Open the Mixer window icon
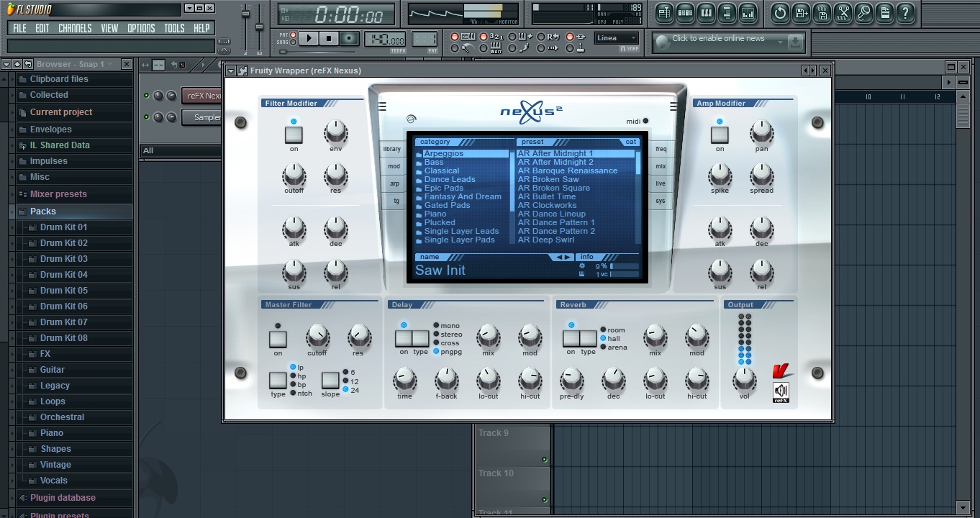This screenshot has height=518, width=980. click(748, 12)
